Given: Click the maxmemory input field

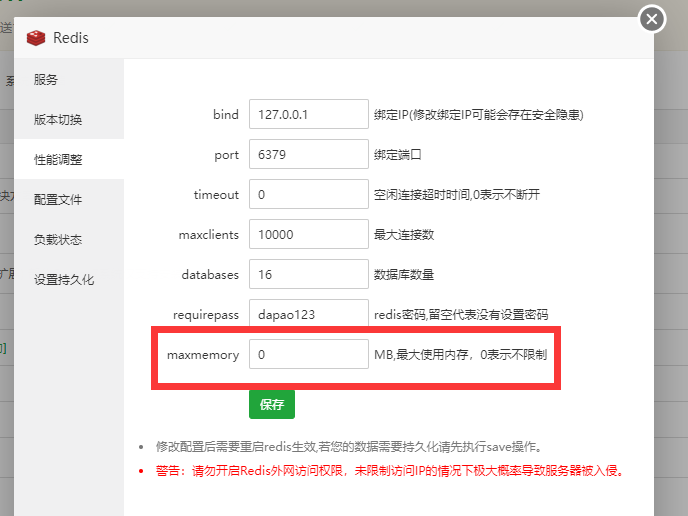Looking at the screenshot, I should 309,354.
